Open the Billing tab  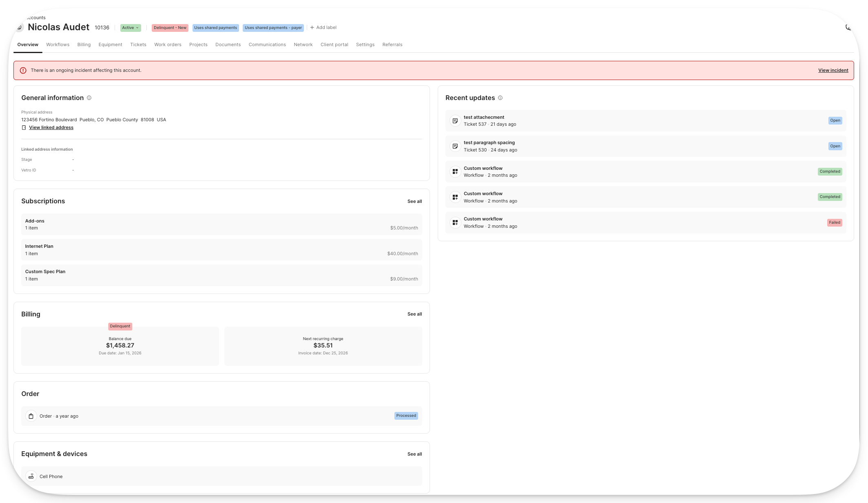point(84,45)
